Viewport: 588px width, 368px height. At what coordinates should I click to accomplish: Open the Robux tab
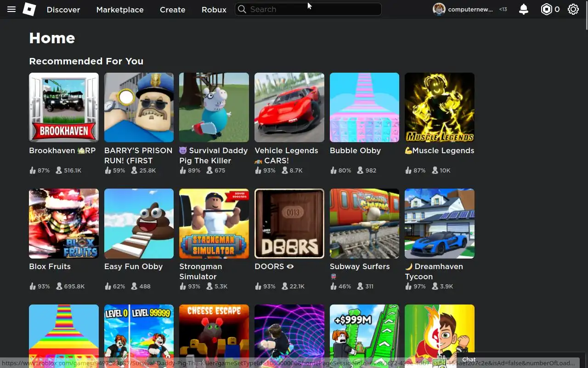point(214,10)
